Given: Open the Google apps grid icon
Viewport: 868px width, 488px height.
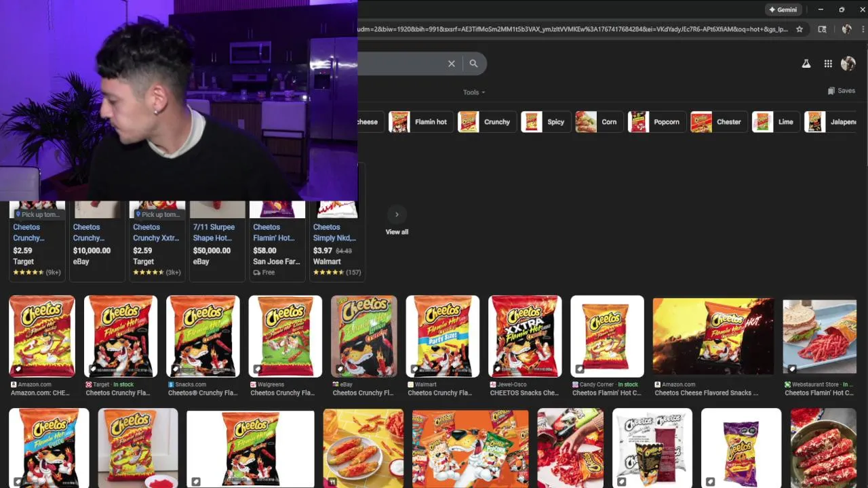Looking at the screenshot, I should point(828,64).
